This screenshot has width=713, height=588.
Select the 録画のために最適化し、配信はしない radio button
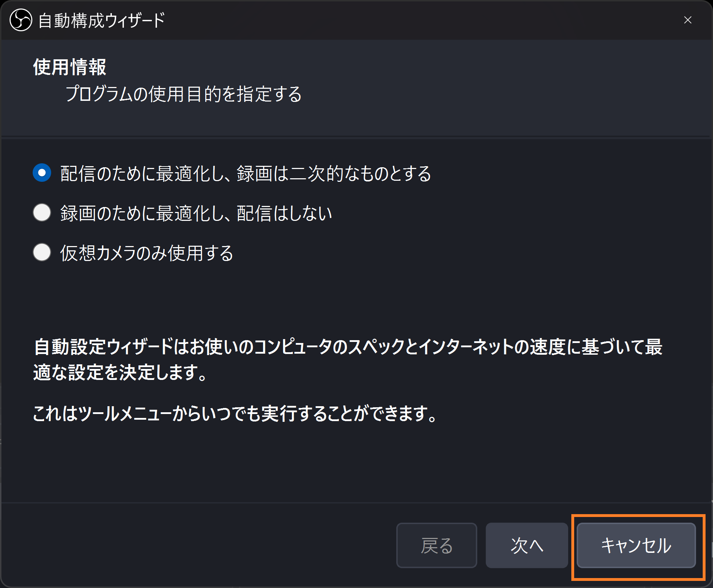tap(42, 213)
